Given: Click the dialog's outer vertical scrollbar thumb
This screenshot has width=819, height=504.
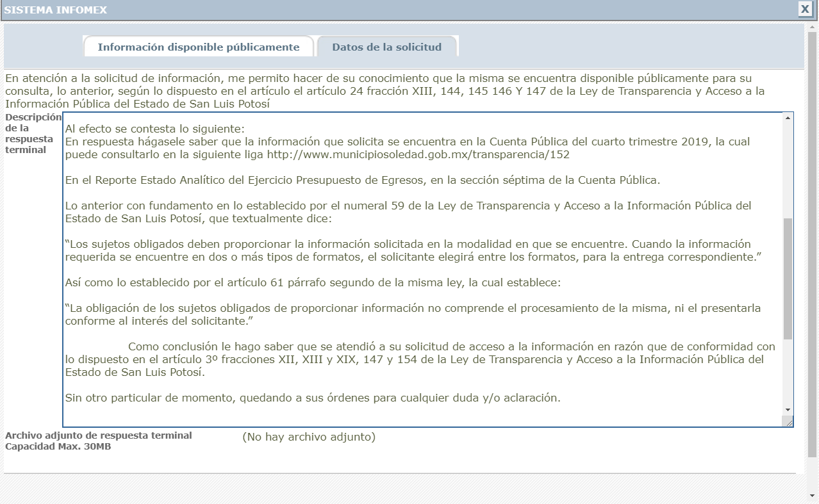Looking at the screenshot, I should click(x=812, y=243).
